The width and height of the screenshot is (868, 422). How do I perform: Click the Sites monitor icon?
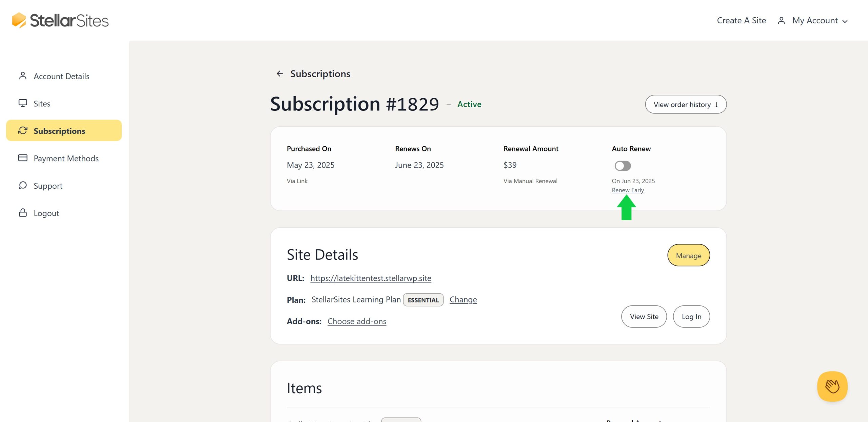[23, 103]
